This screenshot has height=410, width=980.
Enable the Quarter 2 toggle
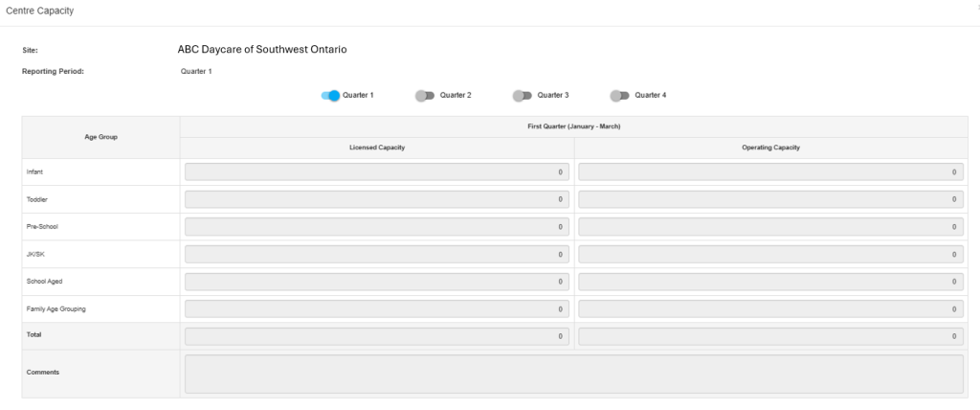[x=424, y=96]
